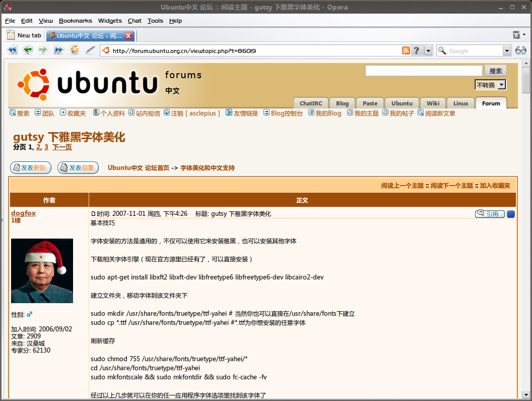This screenshot has height=401, width=532.
Task: Select the Forum site tab
Action: point(491,103)
